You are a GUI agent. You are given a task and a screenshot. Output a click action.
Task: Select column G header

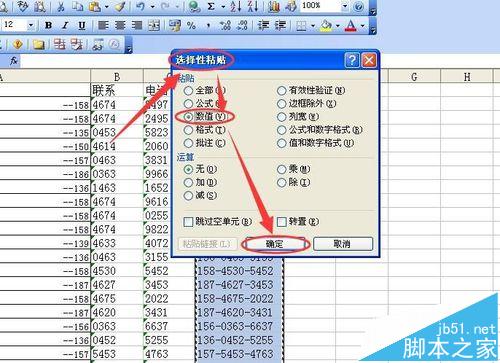coord(414,77)
